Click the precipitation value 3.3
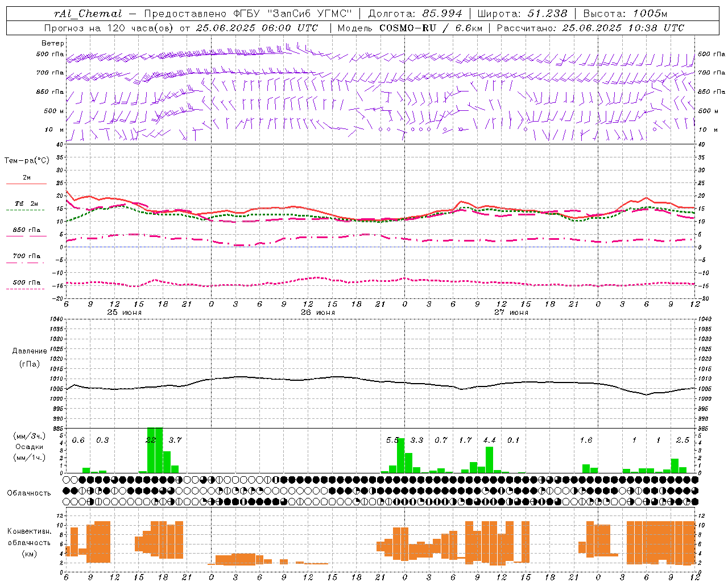Viewport: 728px width, 582px height. [x=417, y=440]
